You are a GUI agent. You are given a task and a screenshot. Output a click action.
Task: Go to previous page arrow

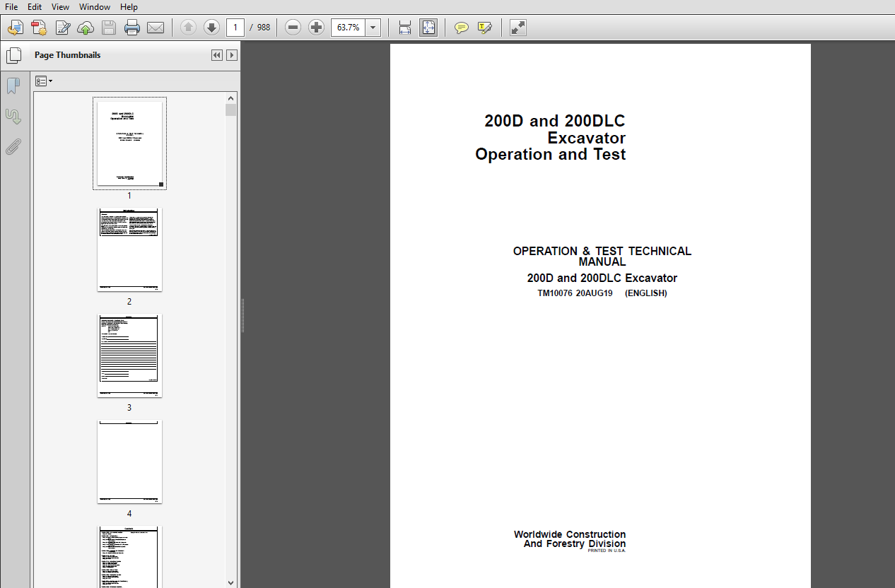tap(188, 28)
